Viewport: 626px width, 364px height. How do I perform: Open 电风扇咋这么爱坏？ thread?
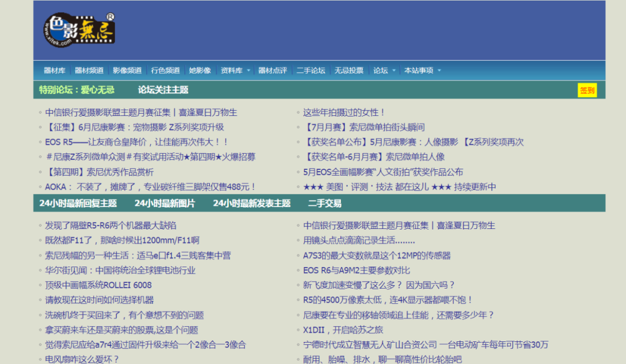tap(82, 359)
